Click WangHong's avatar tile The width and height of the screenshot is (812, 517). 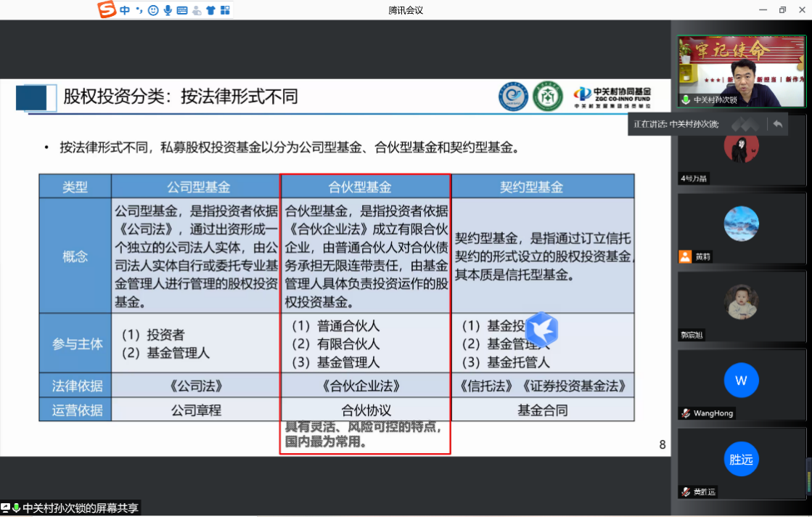pyautogui.click(x=741, y=381)
